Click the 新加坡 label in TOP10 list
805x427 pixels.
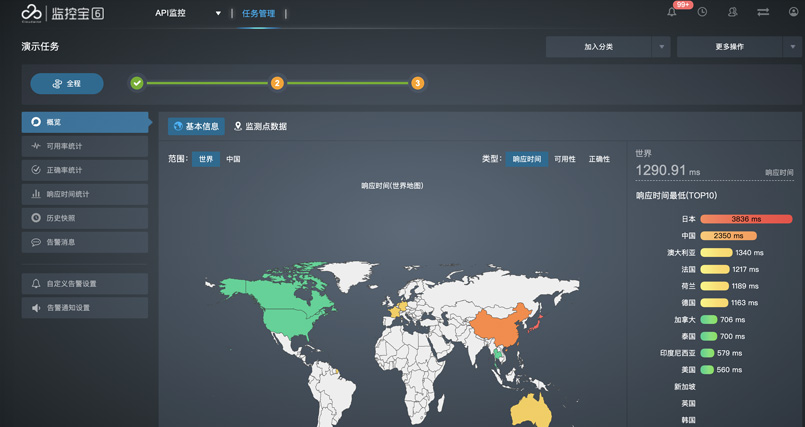(x=684, y=386)
